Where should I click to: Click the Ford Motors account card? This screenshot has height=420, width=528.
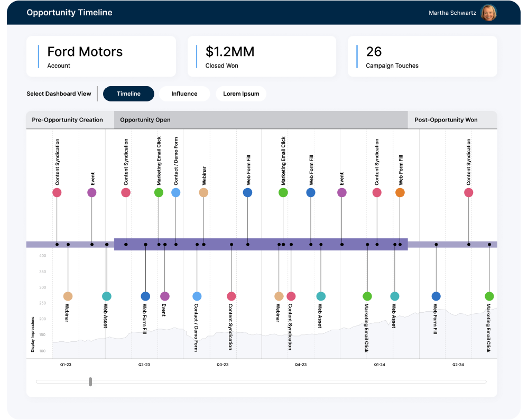tap(101, 57)
